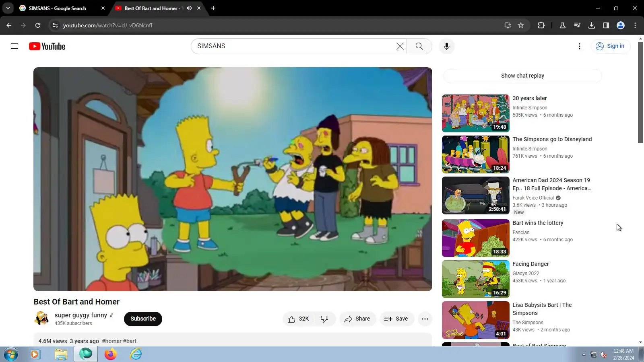The image size is (644, 362).
Task: Reload the current page
Action: tap(38, 25)
